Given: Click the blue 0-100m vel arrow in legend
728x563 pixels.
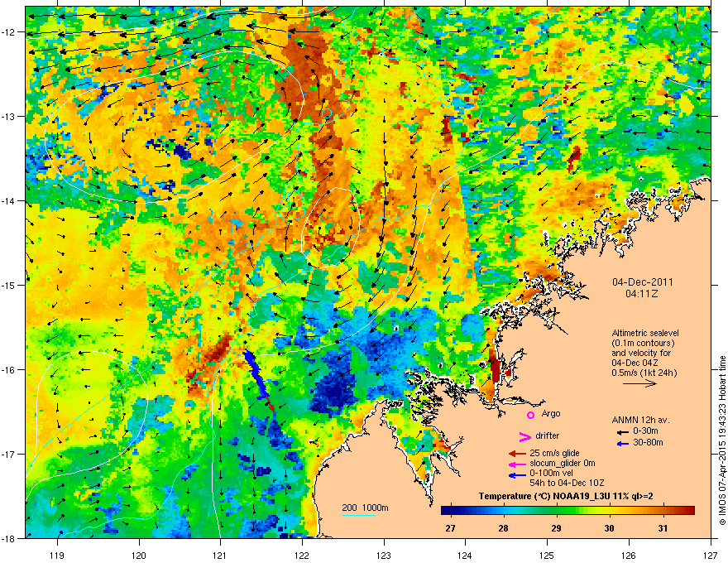Looking at the screenshot, I should coord(517,474).
